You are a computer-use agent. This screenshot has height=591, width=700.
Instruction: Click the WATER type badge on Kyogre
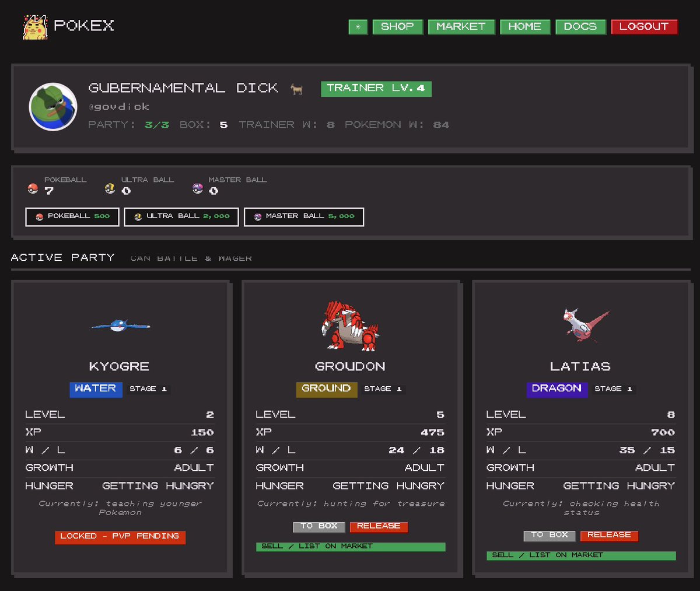tap(96, 389)
